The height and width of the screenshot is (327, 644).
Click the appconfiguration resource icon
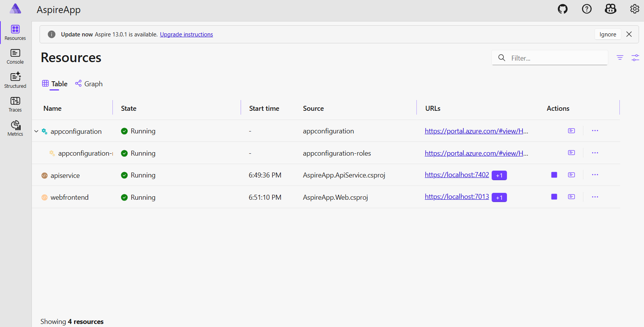pos(45,131)
